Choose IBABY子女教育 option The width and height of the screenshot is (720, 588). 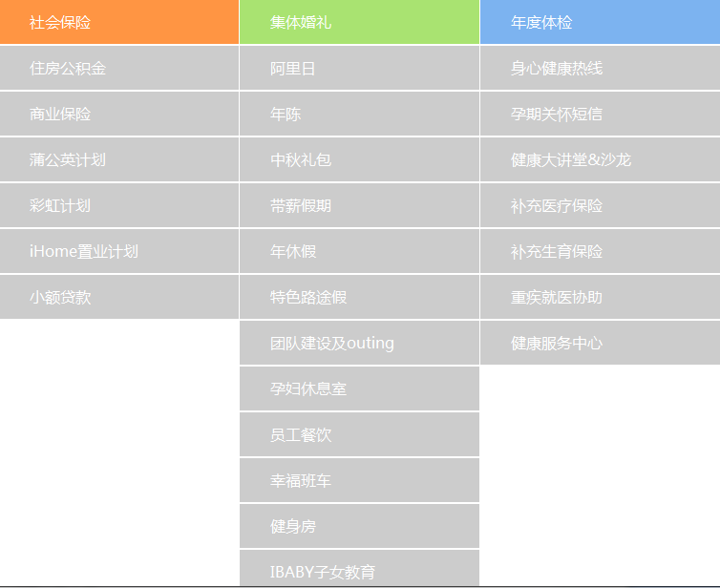359,570
